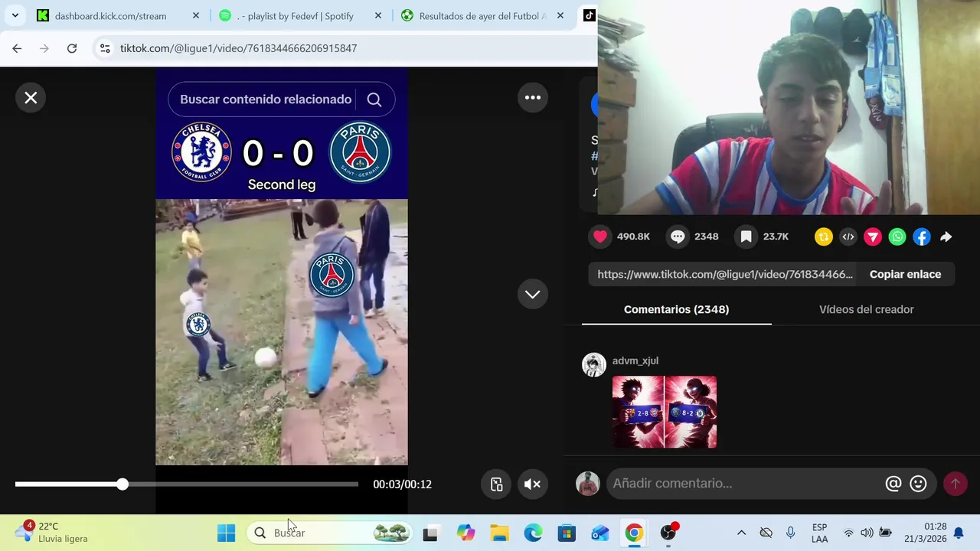Open more share options arrow
This screenshot has height=551, width=980.
(x=946, y=237)
